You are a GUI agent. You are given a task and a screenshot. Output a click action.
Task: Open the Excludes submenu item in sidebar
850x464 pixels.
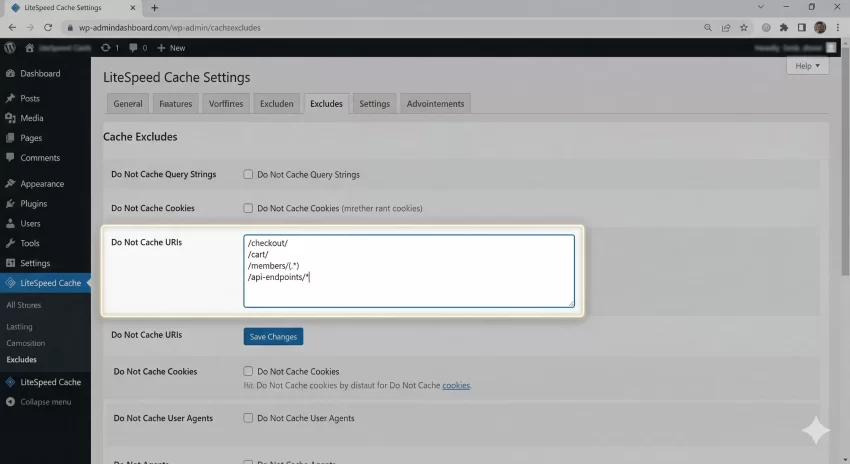coord(22,359)
